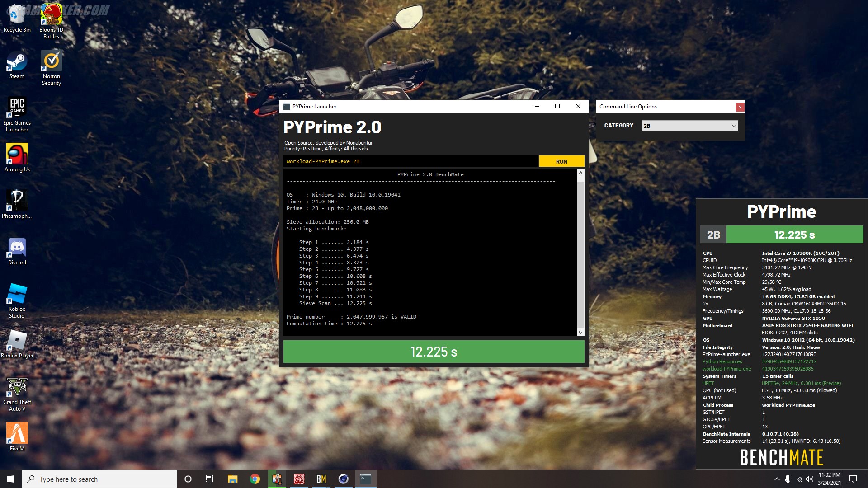Viewport: 868px width, 488px height.
Task: Launch Google Chrome from the taskbar
Action: click(x=255, y=479)
